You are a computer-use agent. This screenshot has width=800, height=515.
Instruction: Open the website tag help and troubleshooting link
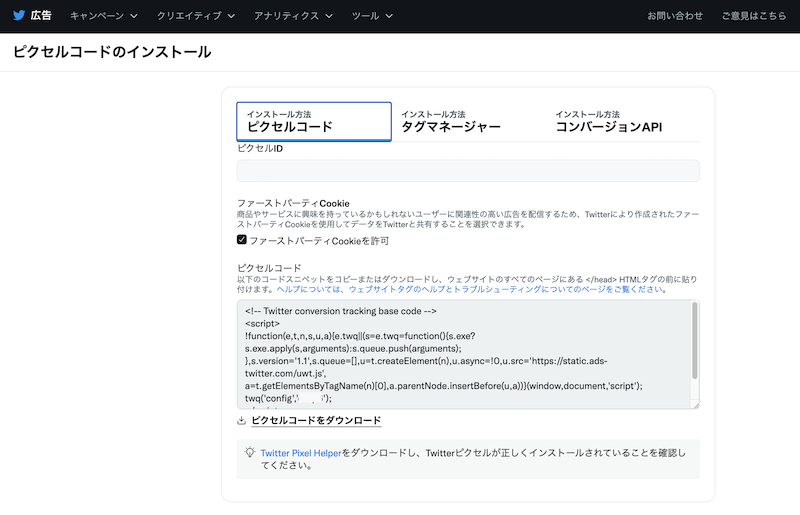[472, 289]
